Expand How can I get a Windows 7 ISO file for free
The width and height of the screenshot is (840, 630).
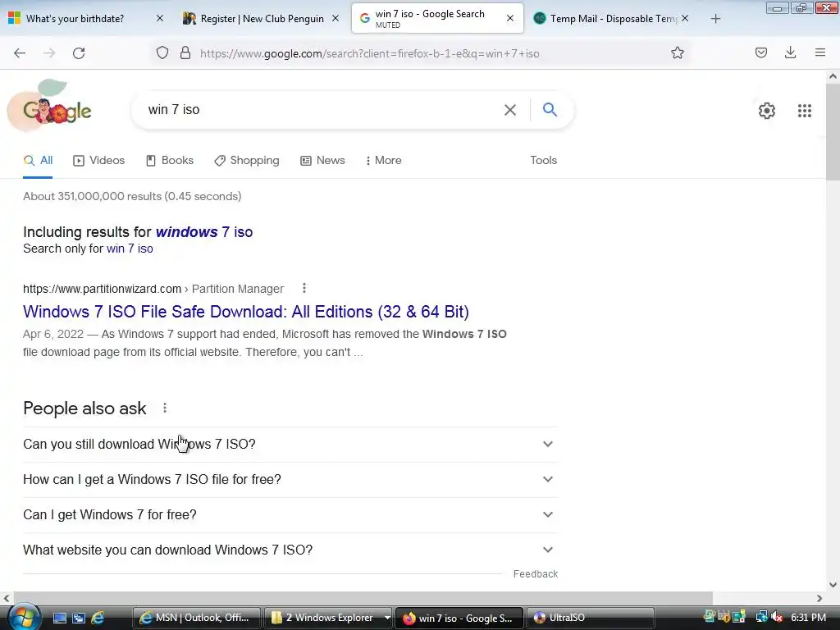pyautogui.click(x=290, y=479)
